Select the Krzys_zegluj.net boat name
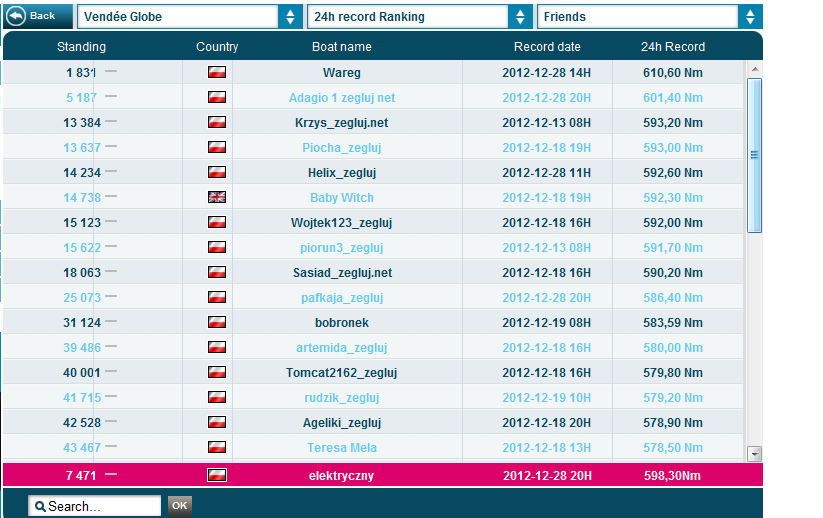This screenshot has height=518, width=823. tap(341, 123)
